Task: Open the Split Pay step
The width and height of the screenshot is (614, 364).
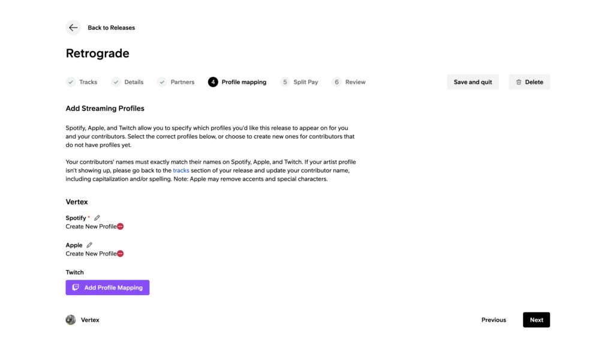Action: point(305,82)
